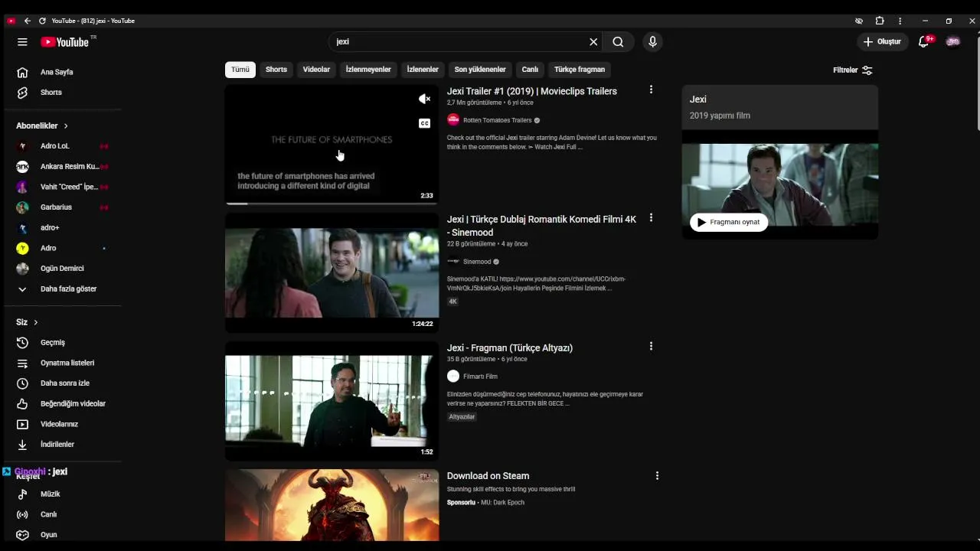Screen dimensions: 980x551
Task: Select Son yüklenenler chip
Action: click(x=480, y=70)
